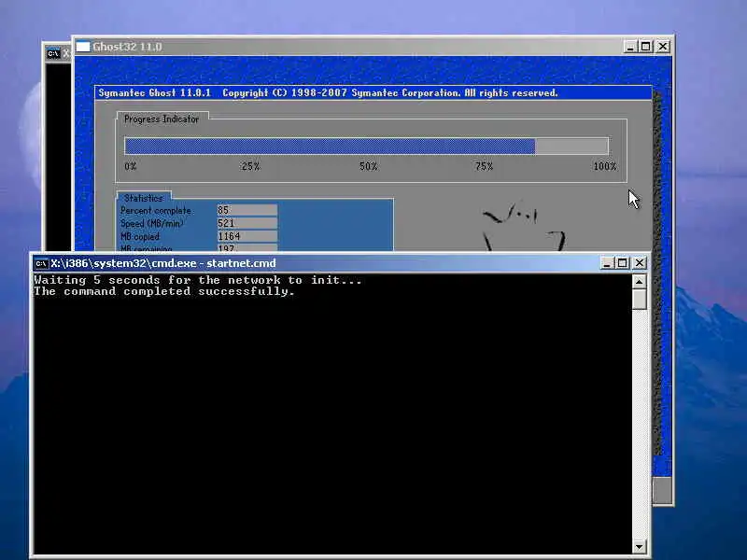Close the Ghost32 11.0 window
The image size is (747, 560).
[663, 47]
